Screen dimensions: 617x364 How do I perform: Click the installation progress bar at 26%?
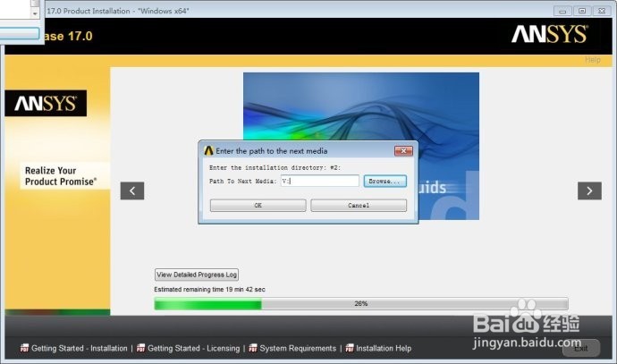[361, 304]
